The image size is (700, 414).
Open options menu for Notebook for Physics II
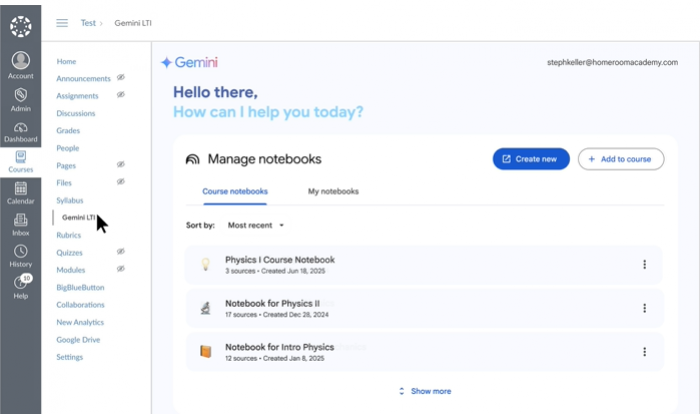coord(644,308)
